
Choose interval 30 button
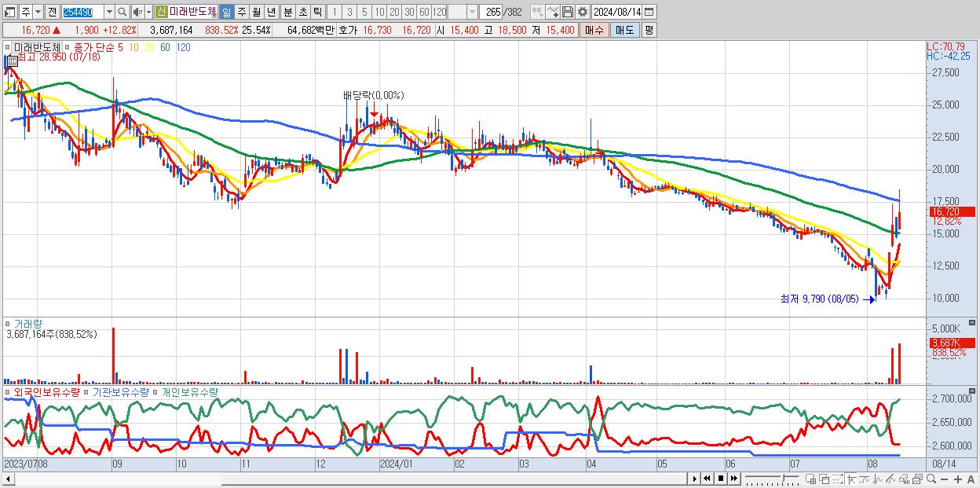pos(409,12)
